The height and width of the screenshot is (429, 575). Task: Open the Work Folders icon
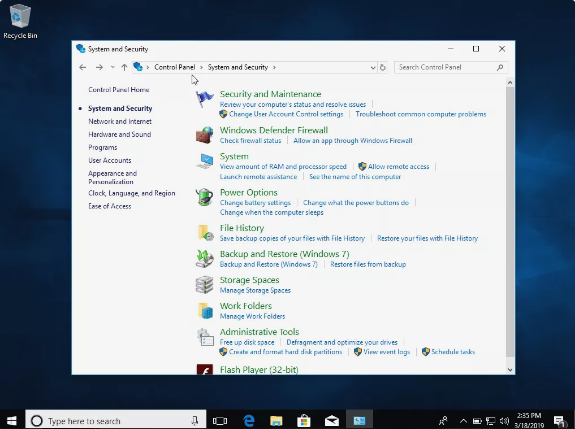point(205,311)
